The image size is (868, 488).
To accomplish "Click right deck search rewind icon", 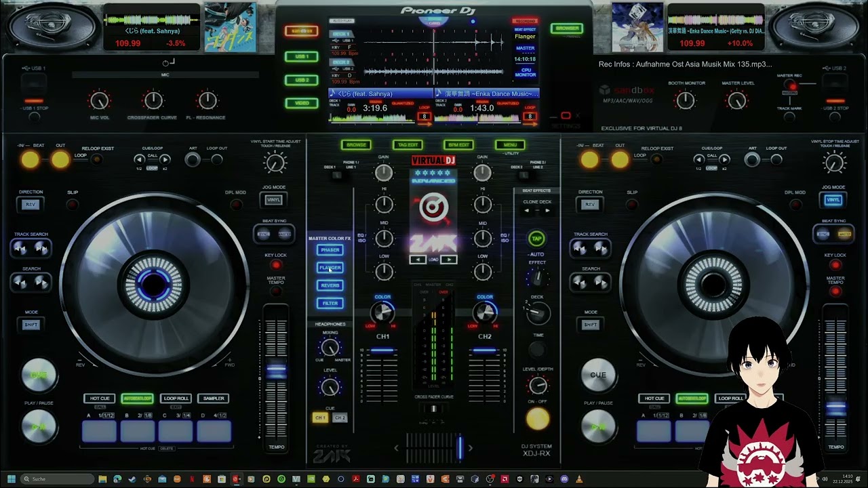I will tap(580, 283).
